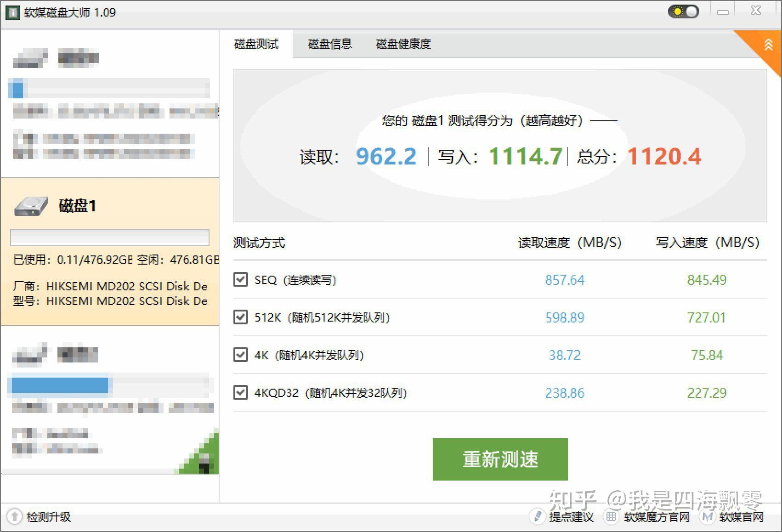This screenshot has width=782, height=532.
Task: Open the 磁盘健康度 tab
Action: click(402, 44)
